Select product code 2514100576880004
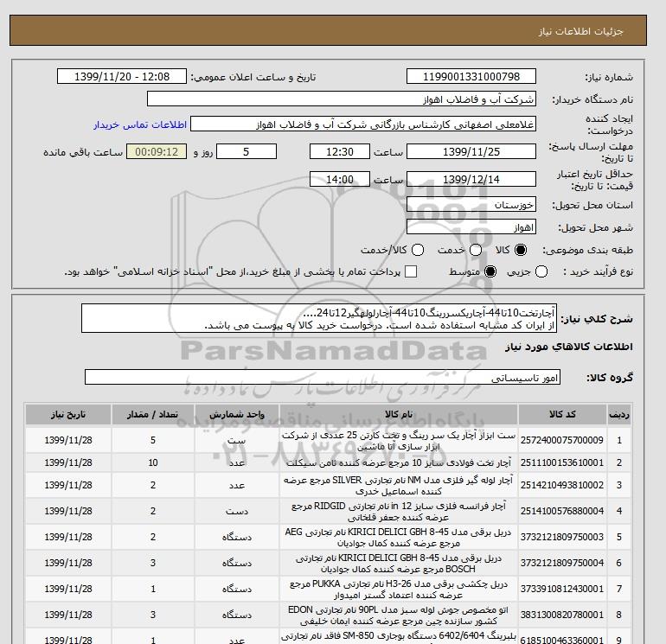Screen dimensions: 666x644 coord(562,511)
